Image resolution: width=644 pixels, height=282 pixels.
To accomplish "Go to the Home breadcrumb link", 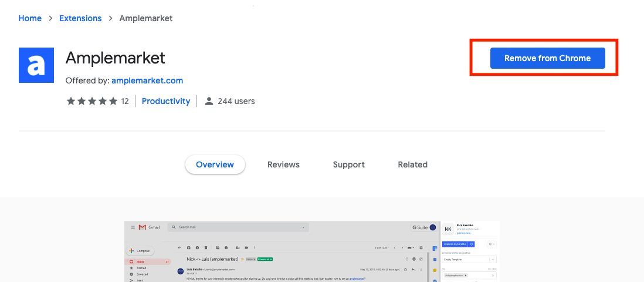I will (30, 19).
